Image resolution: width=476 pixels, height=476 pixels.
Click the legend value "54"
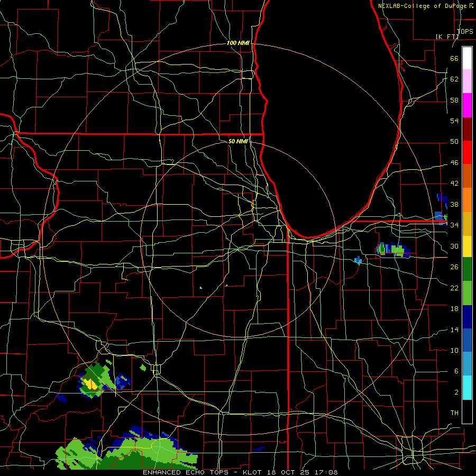pos(454,121)
